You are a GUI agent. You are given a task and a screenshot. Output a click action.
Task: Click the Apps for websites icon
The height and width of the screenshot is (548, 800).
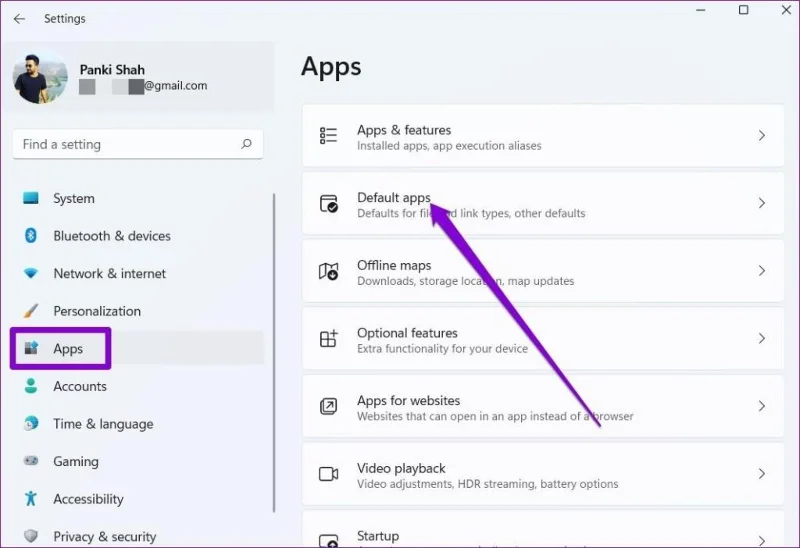(x=328, y=406)
